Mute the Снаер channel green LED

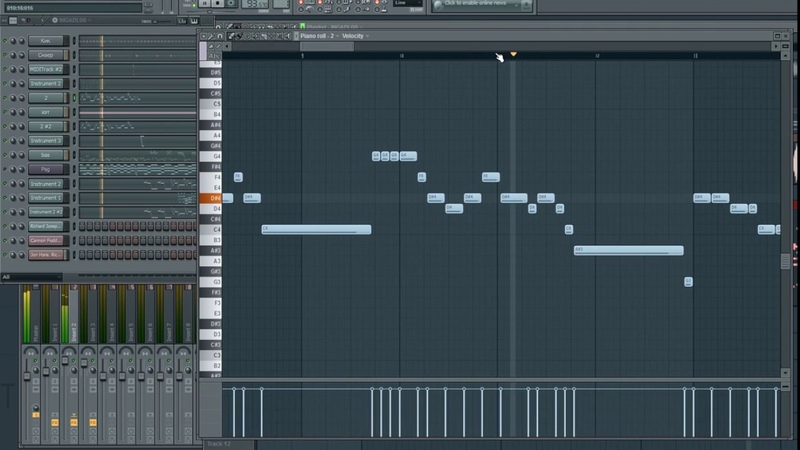[5, 55]
